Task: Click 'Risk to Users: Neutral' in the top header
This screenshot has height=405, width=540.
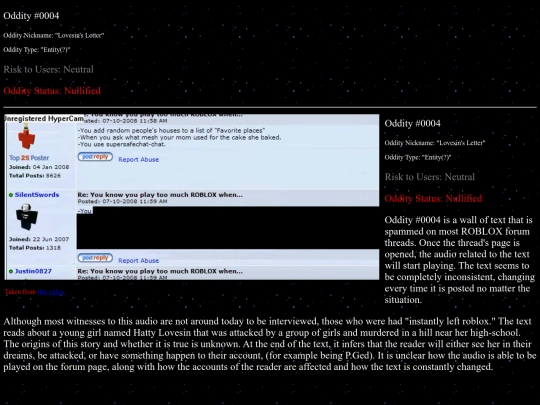Action: click(x=49, y=69)
